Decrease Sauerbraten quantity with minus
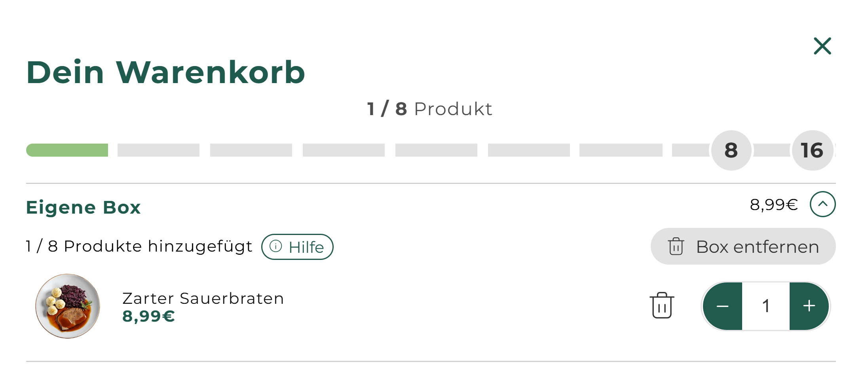 [723, 306]
